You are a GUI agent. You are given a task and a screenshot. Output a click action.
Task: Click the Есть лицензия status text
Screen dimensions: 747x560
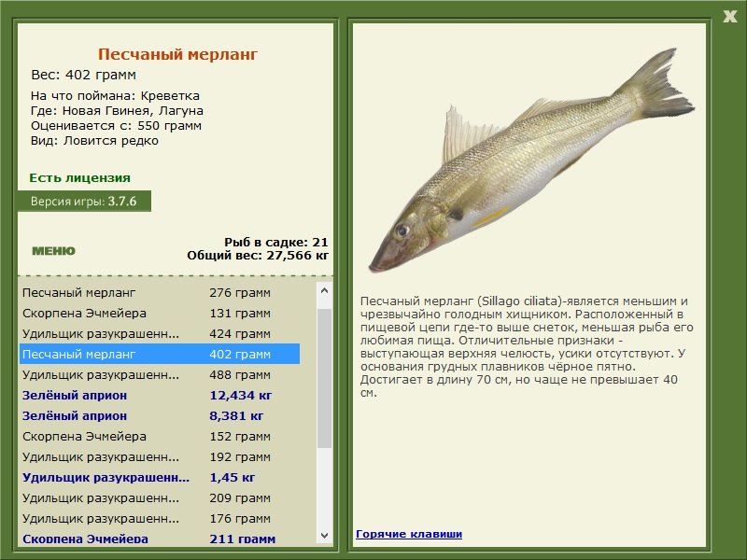click(79, 177)
